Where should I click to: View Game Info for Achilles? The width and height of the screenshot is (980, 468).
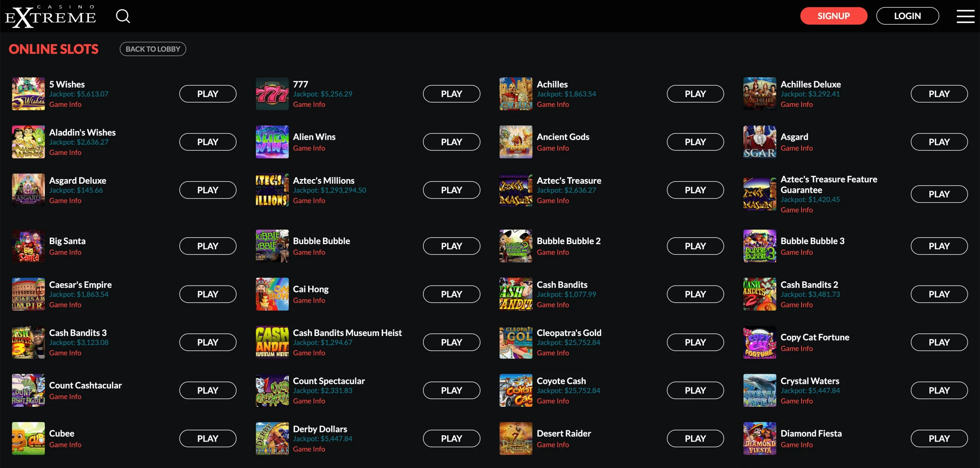553,104
